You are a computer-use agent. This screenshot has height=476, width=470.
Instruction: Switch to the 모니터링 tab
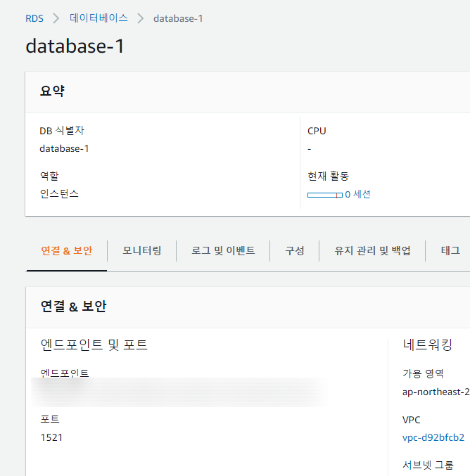pos(141,250)
